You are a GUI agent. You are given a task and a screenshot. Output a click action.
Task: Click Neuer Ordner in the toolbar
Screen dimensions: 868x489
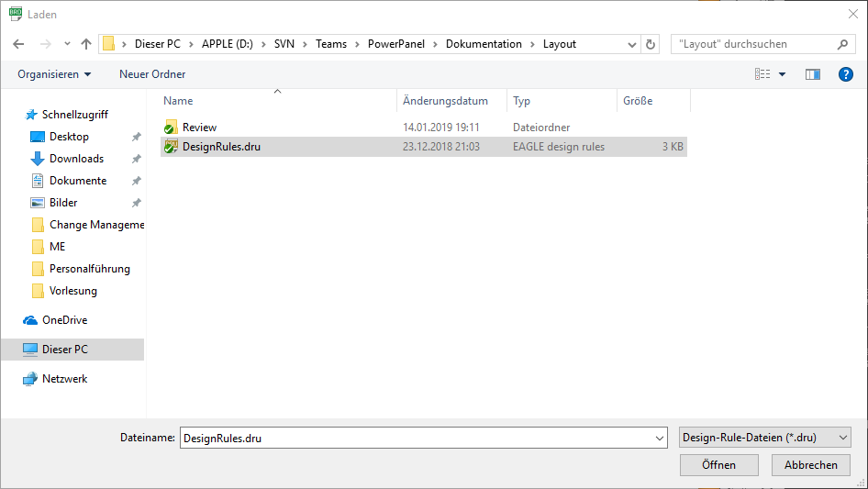pos(152,74)
